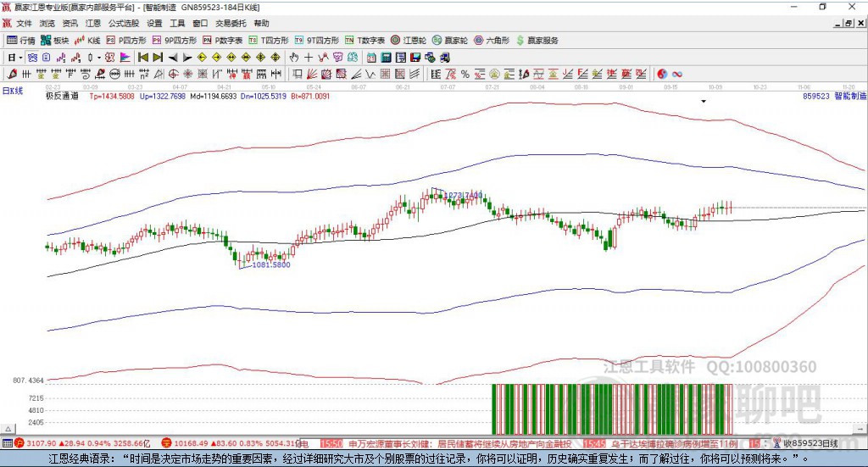Step chart left with the black arrow
868x467 pixels.
click(173, 58)
